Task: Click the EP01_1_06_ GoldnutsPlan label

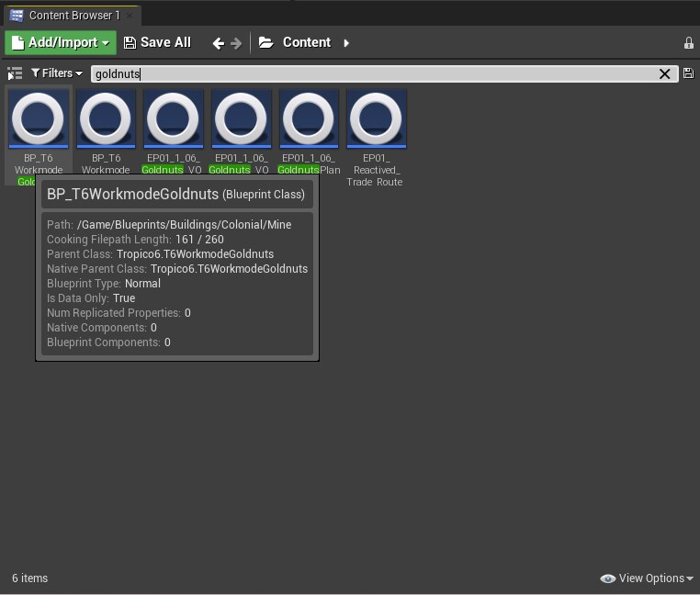Action: click(309, 164)
